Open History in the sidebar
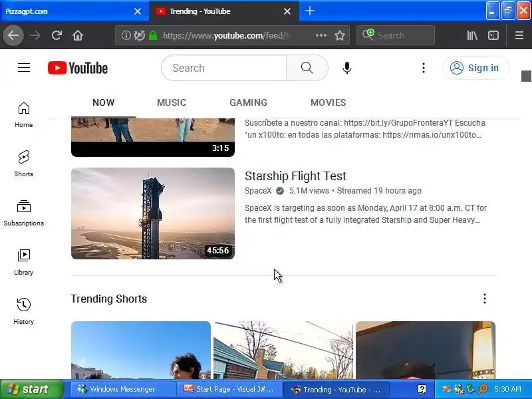The width and height of the screenshot is (532, 399). 24,311
